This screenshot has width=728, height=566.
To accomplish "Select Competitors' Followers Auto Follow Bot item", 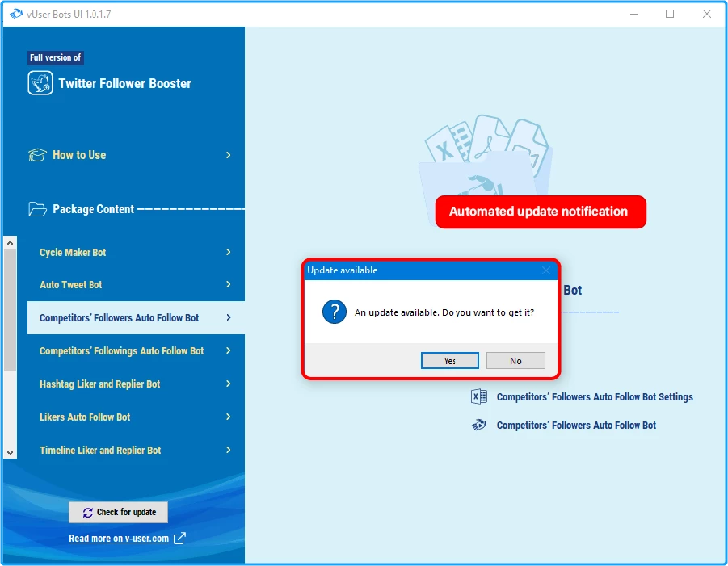I will coord(136,318).
